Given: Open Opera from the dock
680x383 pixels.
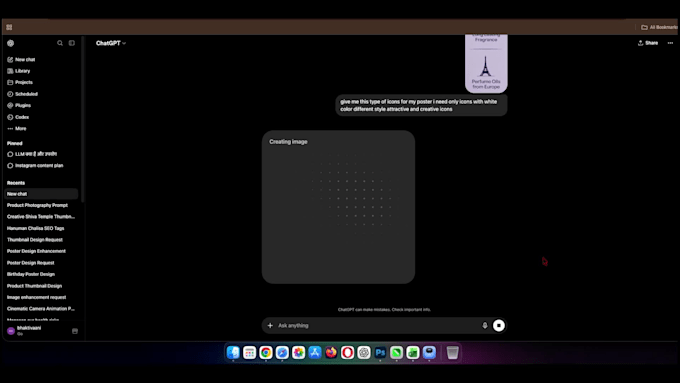Looking at the screenshot, I should tap(347, 352).
